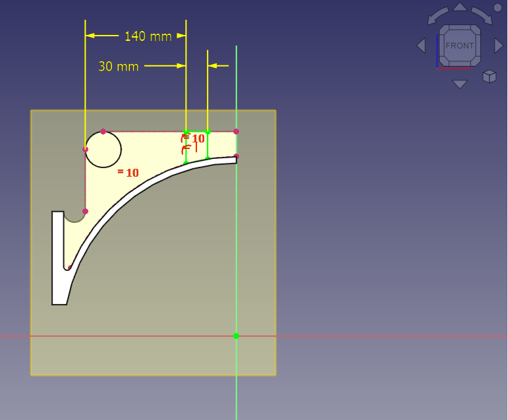Screen dimensions: 508x420
Task: Select the red tangent constraint icon below 10
Action: click(x=186, y=150)
